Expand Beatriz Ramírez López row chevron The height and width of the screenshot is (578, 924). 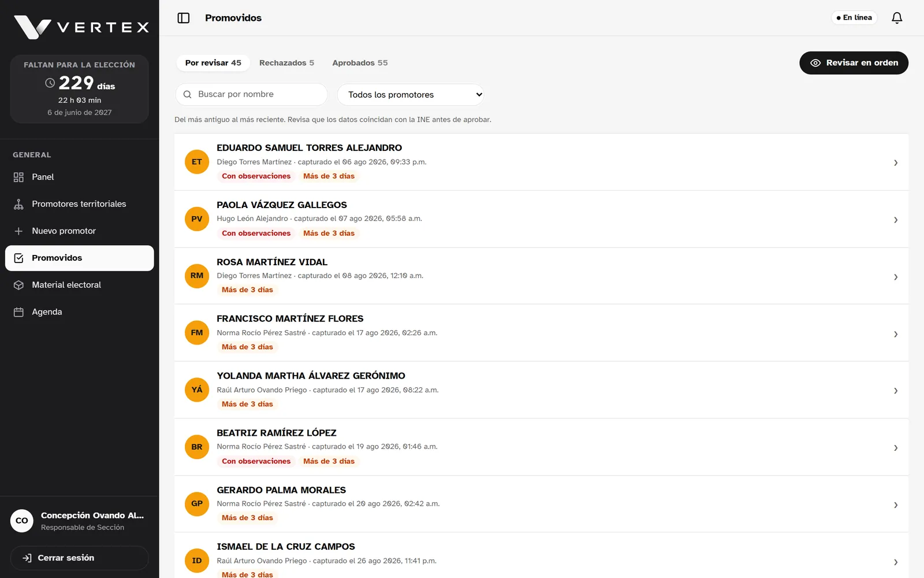click(896, 448)
